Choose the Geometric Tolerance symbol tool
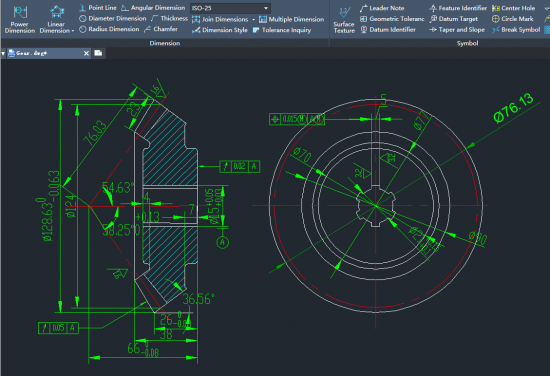The image size is (550, 376). 392,19
